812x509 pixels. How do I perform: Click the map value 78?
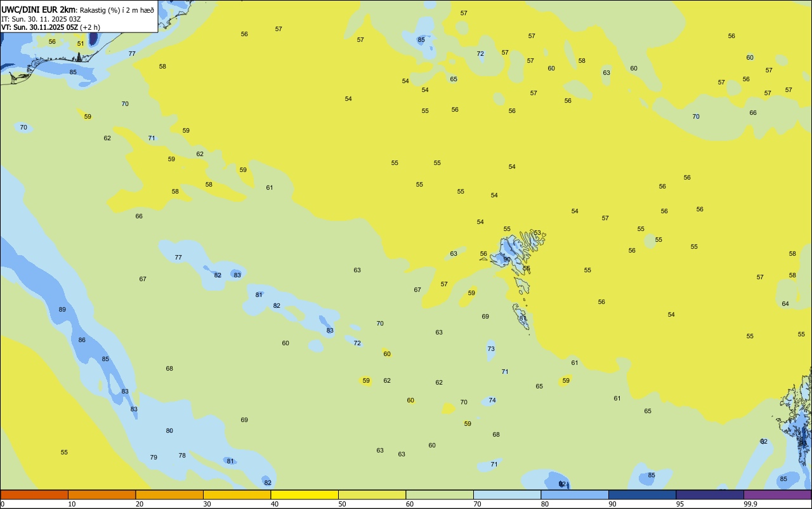(x=182, y=455)
